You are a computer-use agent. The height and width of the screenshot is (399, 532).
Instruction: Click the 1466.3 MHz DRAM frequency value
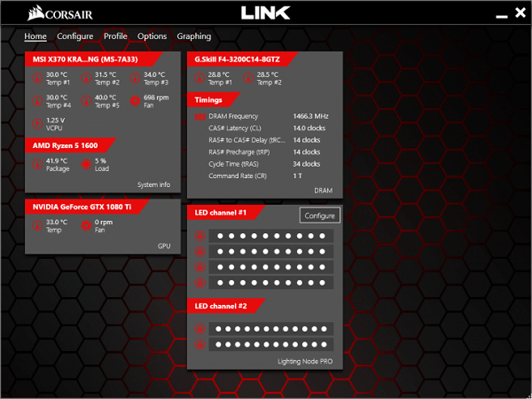pyautogui.click(x=311, y=116)
